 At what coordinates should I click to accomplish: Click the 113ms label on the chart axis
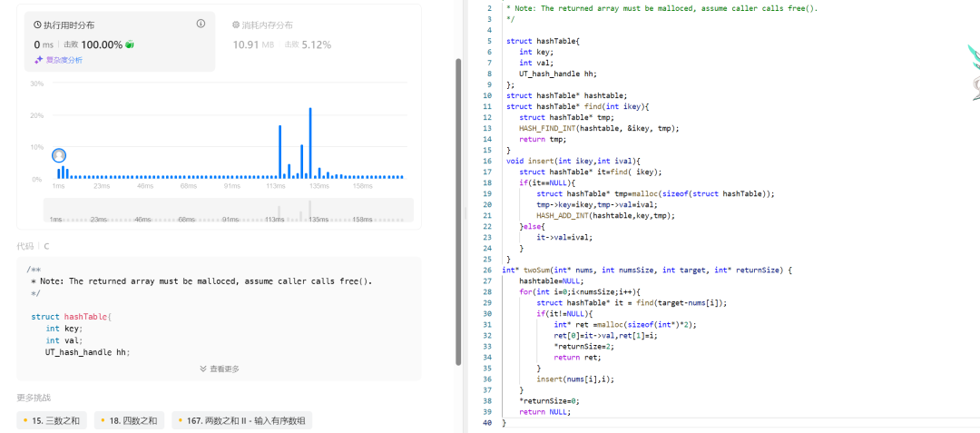tap(275, 186)
